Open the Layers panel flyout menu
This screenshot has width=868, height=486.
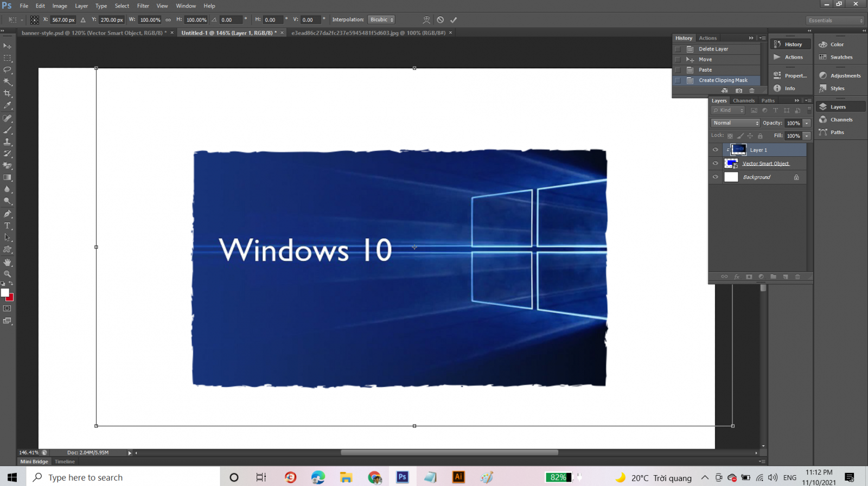pyautogui.click(x=808, y=100)
